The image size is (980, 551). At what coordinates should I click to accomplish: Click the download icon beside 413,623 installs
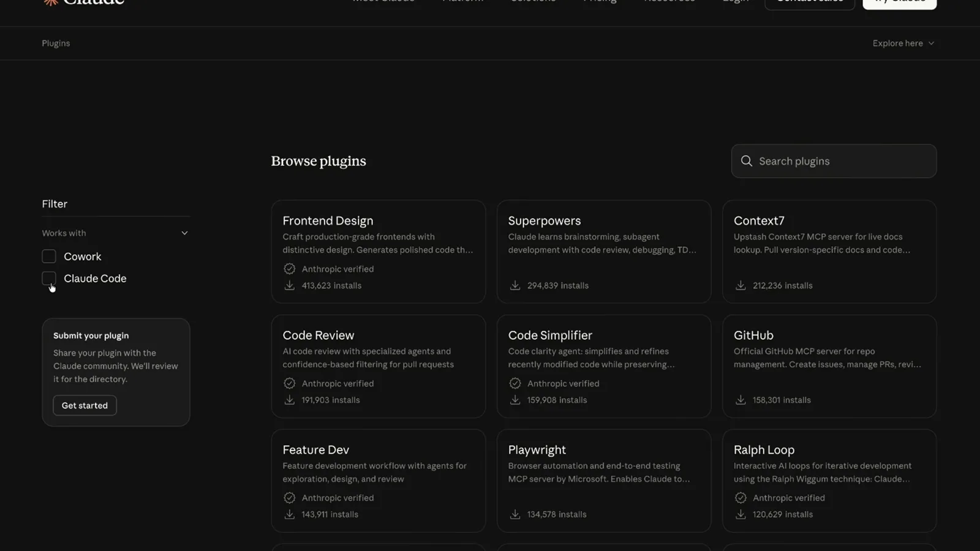point(290,285)
